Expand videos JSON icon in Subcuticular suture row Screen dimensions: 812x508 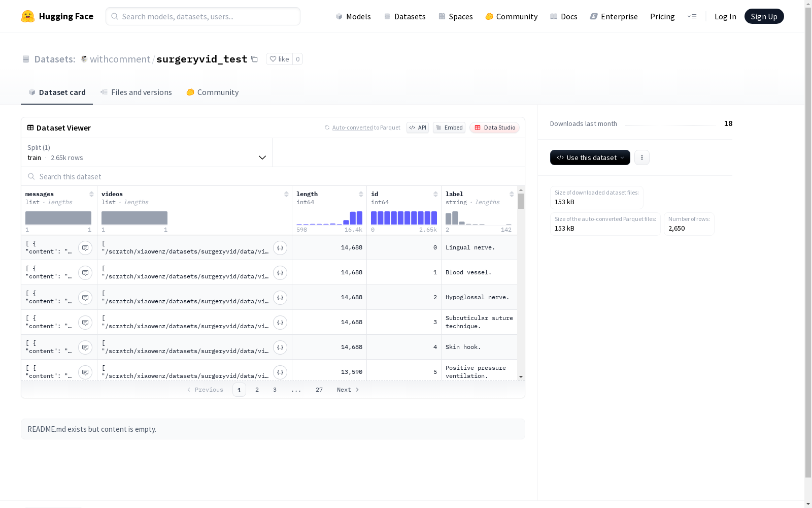[x=280, y=323]
